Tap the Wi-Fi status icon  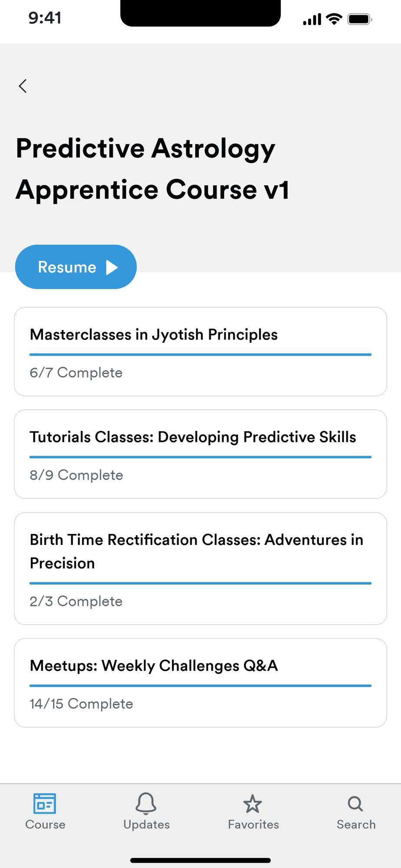334,19
